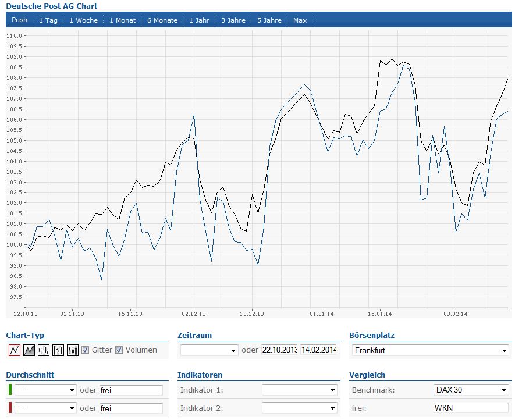Select the candlestick chart type icon
This screenshot has width=515, height=420.
73,350
